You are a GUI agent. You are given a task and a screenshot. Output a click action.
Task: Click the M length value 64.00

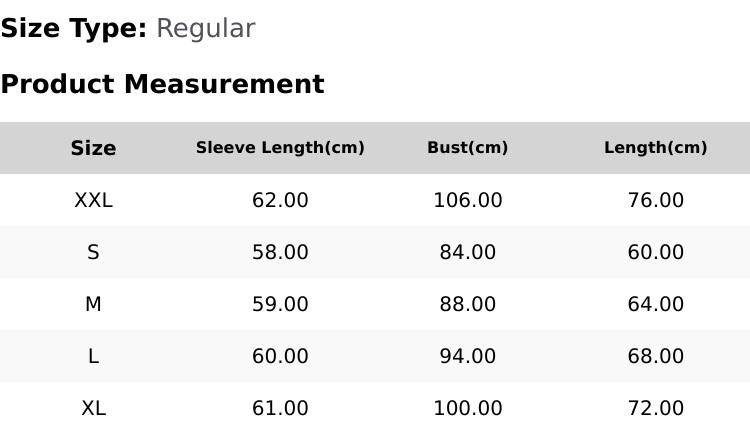pos(655,304)
